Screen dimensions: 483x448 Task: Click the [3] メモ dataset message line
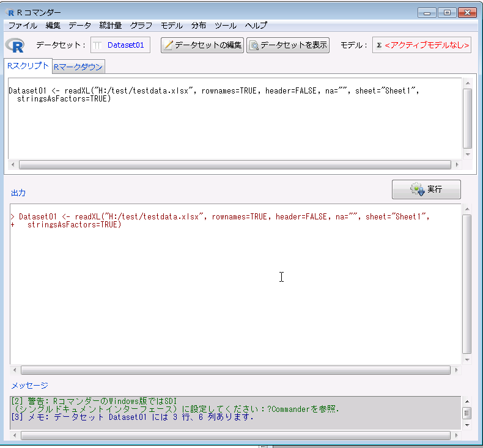[x=132, y=417]
